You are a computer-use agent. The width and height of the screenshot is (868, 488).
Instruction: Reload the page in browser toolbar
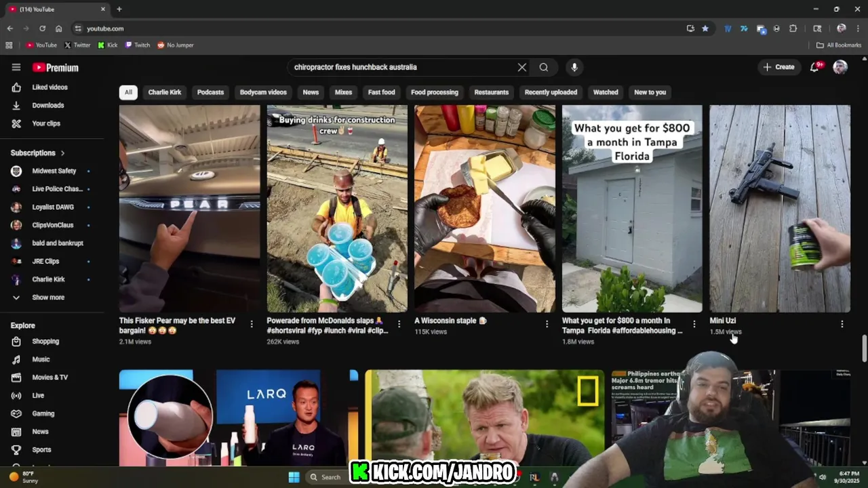[x=42, y=28]
